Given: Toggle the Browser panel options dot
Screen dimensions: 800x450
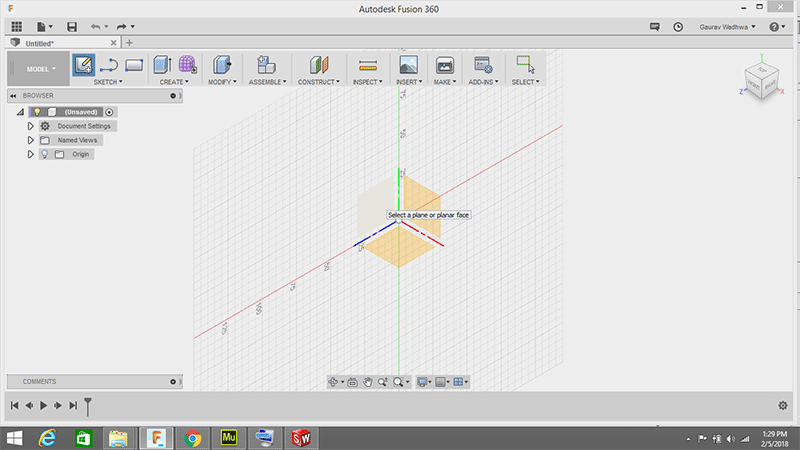Looking at the screenshot, I should pyautogui.click(x=173, y=96).
